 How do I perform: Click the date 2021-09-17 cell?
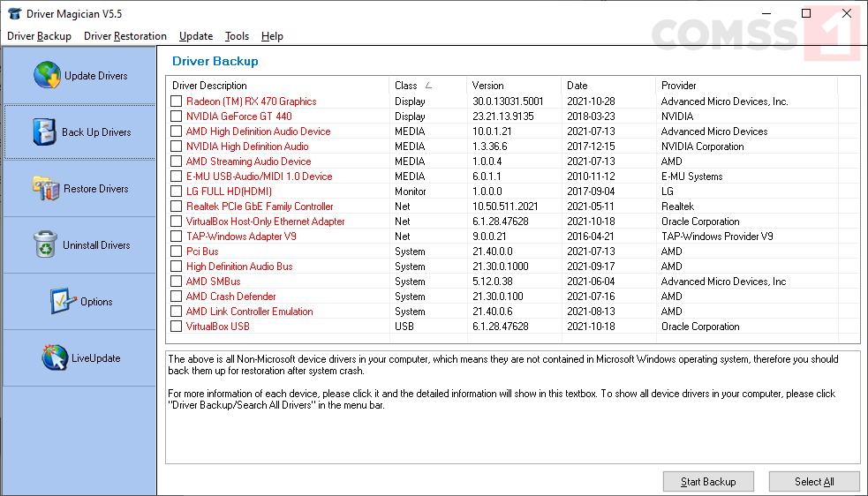point(591,267)
